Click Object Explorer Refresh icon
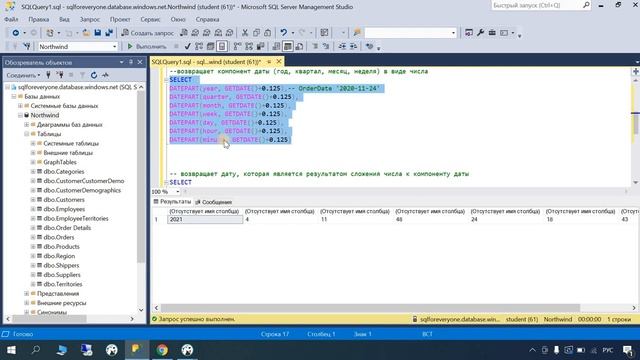 coord(94,75)
